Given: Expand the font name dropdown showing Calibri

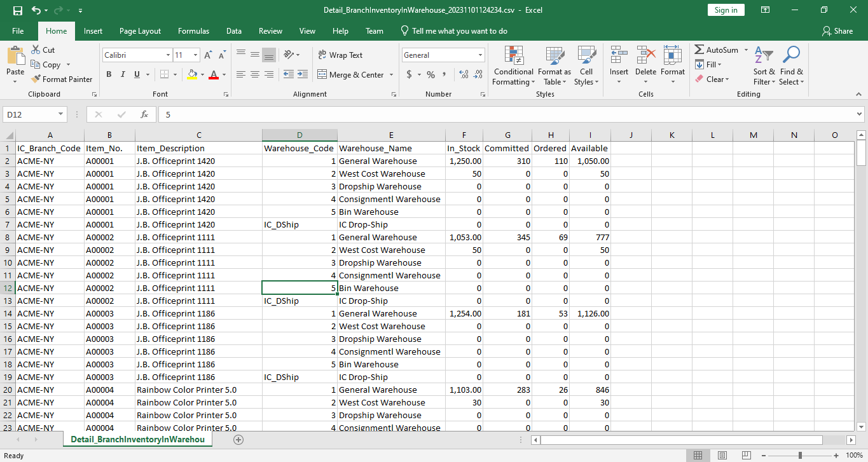Looking at the screenshot, I should click(168, 55).
